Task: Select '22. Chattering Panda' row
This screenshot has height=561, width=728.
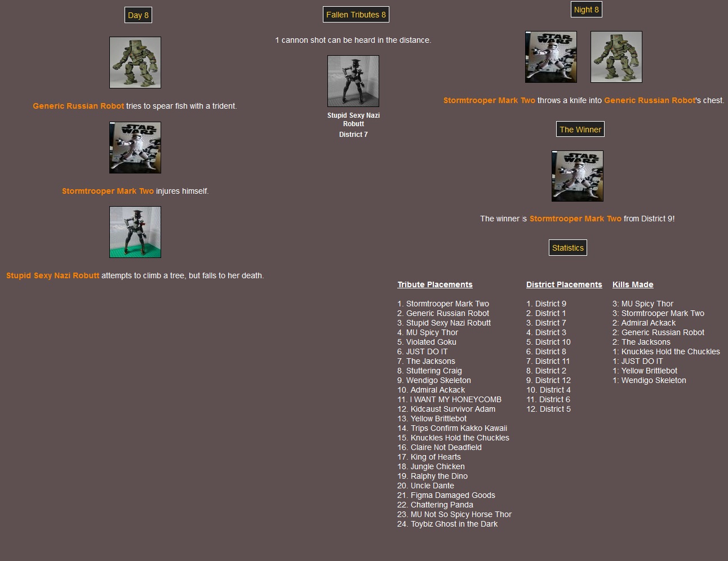Action: (435, 505)
